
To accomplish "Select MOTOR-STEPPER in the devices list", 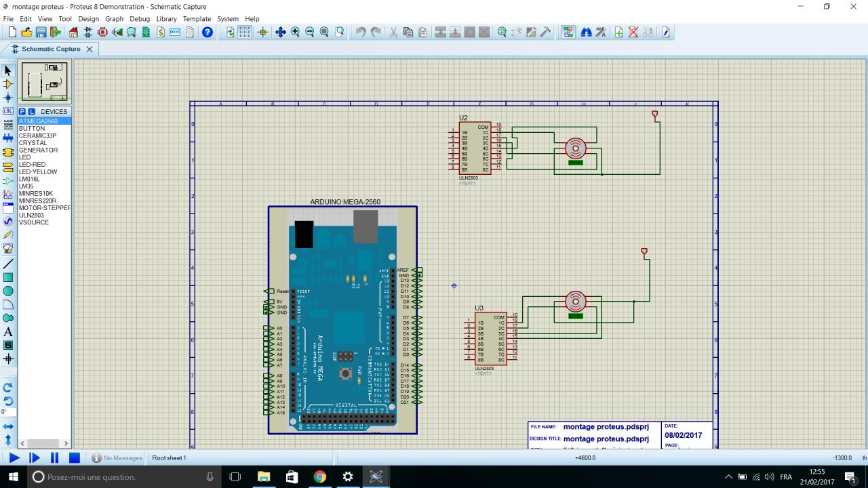I will pyautogui.click(x=44, y=208).
